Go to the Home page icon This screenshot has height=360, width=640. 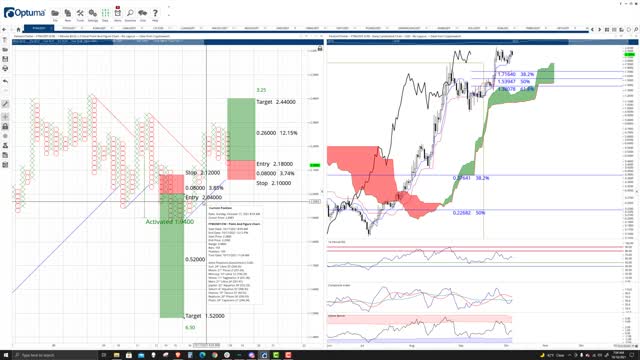coord(18,29)
